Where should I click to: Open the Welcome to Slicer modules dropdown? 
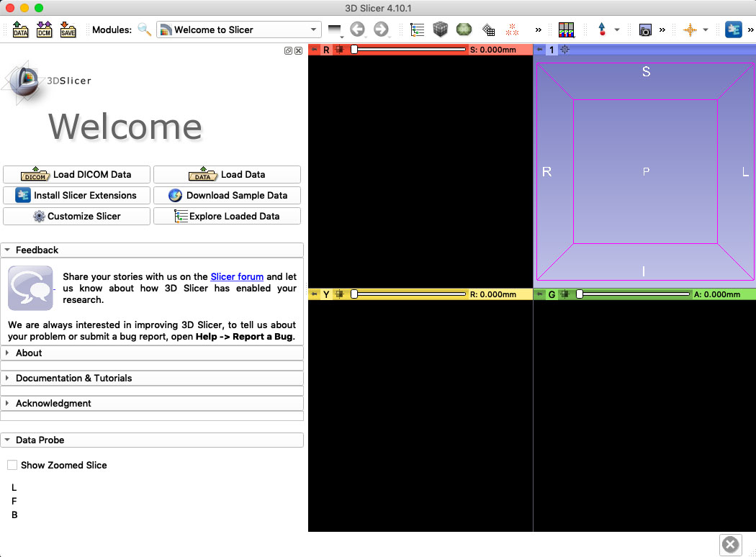click(238, 30)
